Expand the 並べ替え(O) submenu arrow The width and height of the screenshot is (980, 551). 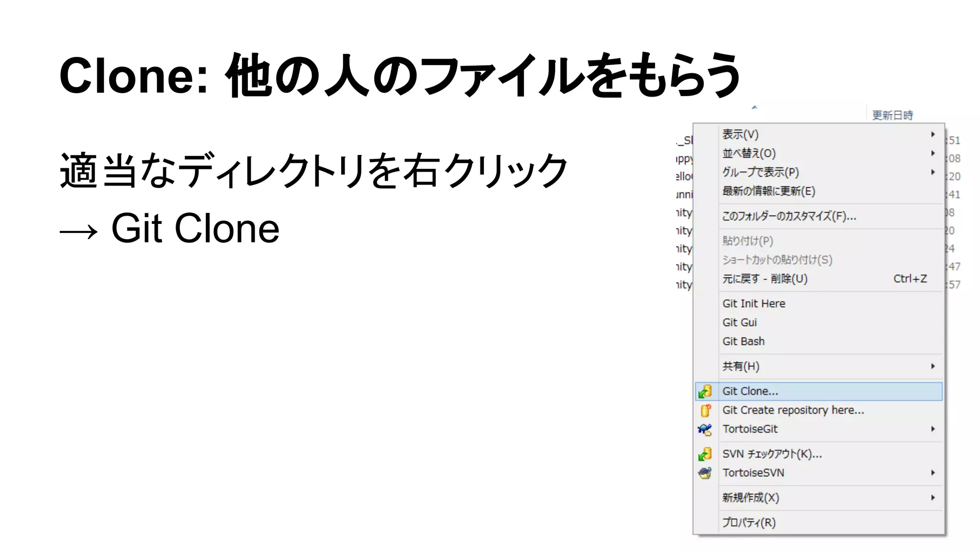coord(933,153)
